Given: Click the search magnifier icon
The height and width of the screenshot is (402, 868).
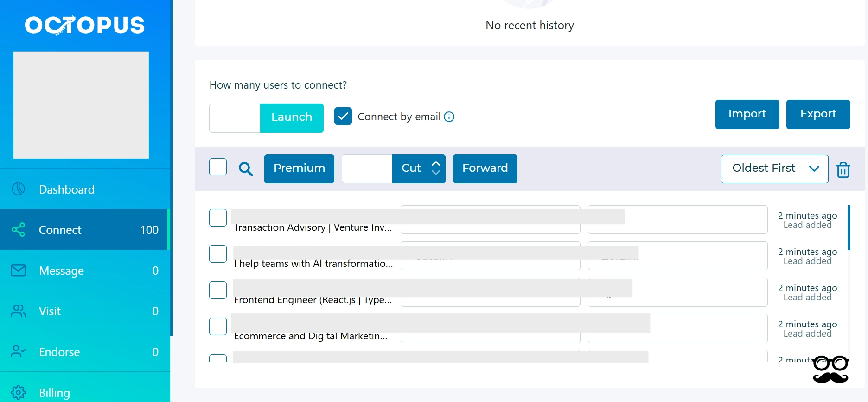Looking at the screenshot, I should [246, 169].
